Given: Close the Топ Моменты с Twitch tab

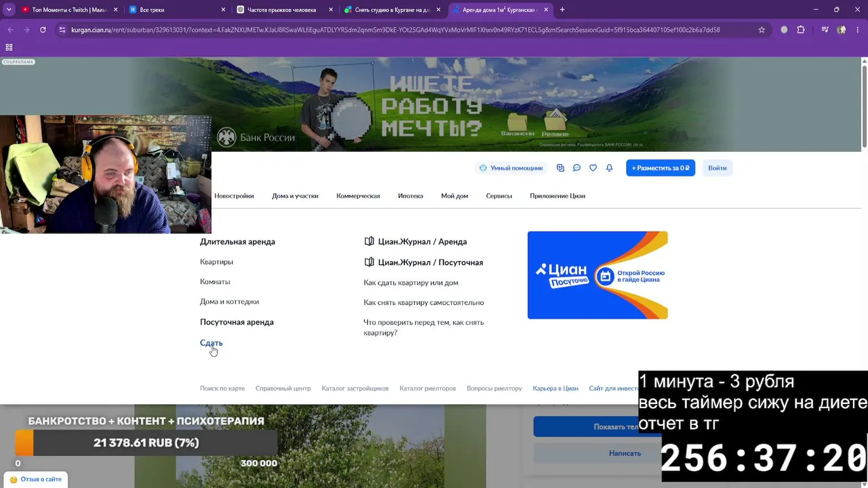Looking at the screenshot, I should pos(116,10).
